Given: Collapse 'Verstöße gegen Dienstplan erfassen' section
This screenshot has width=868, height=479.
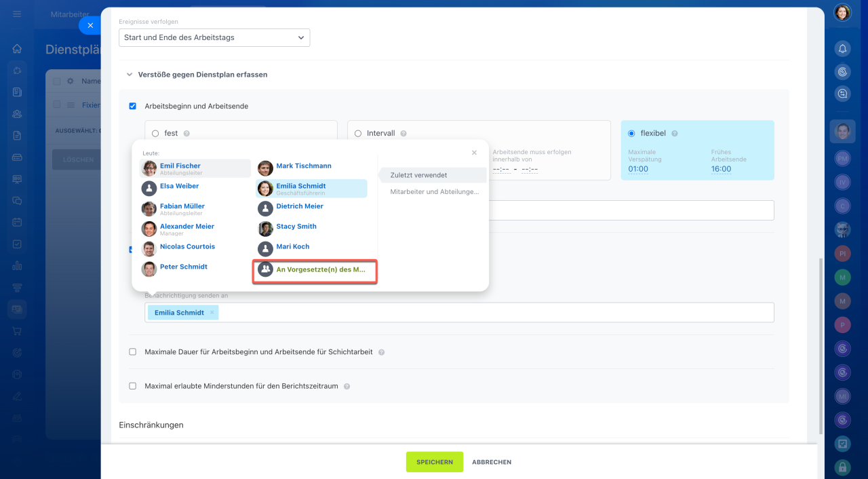Looking at the screenshot, I should [x=129, y=75].
